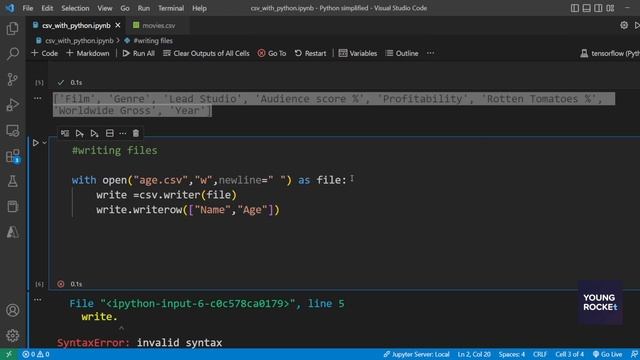The image size is (640, 360).
Task: Split the cell with toolbar icon
Action: tap(109, 133)
